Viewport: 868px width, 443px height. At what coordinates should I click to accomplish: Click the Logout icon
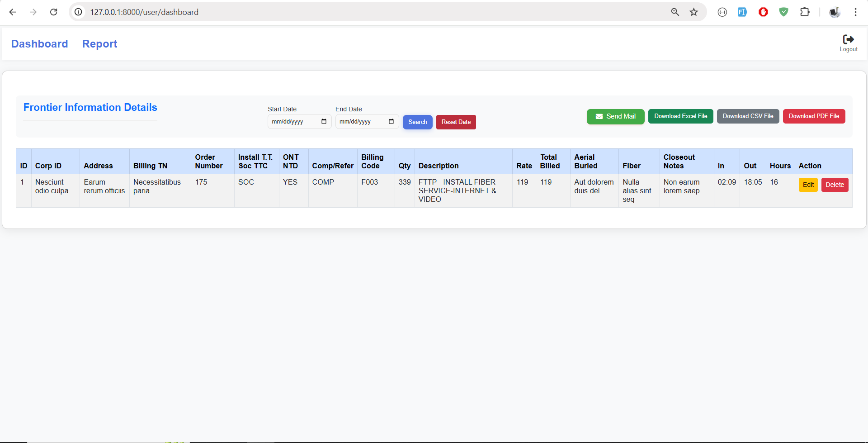tap(848, 40)
